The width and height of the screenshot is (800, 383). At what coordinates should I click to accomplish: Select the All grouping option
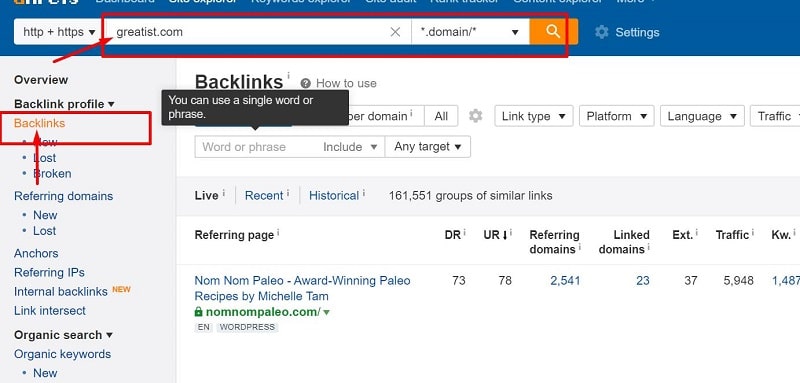coord(441,116)
